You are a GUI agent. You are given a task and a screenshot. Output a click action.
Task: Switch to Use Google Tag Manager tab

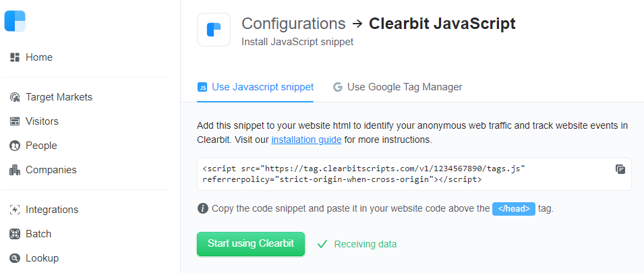(x=398, y=87)
